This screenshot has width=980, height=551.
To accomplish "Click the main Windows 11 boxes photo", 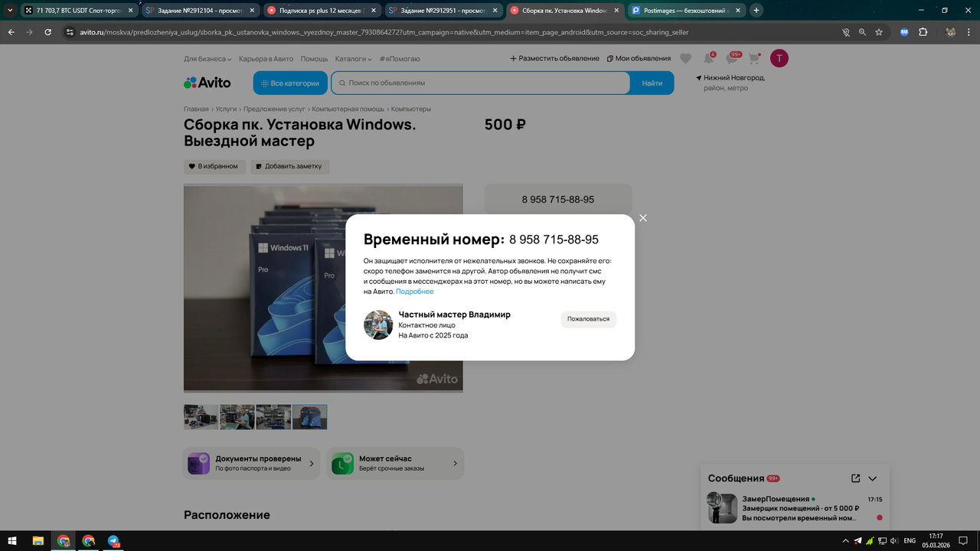I will (x=323, y=289).
